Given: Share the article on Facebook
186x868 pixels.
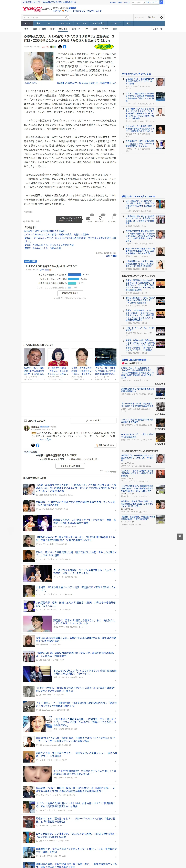Looking at the screenshot, I should pos(64,47).
